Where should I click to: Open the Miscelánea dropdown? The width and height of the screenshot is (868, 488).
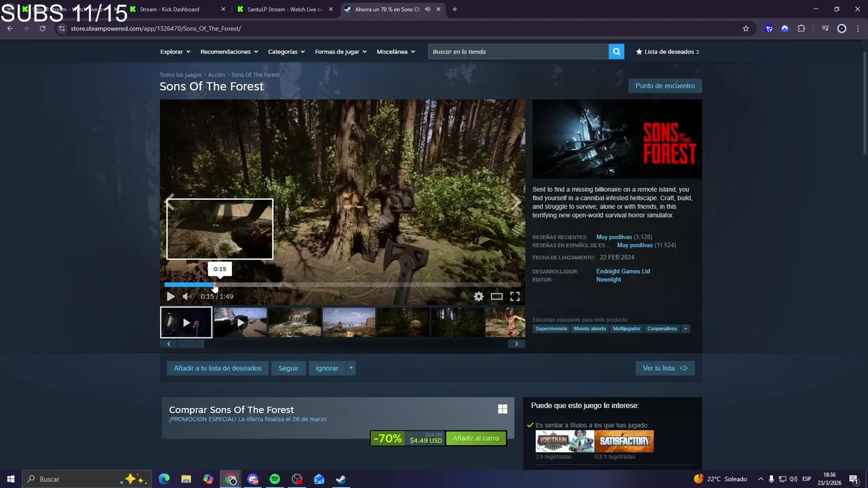pos(396,52)
